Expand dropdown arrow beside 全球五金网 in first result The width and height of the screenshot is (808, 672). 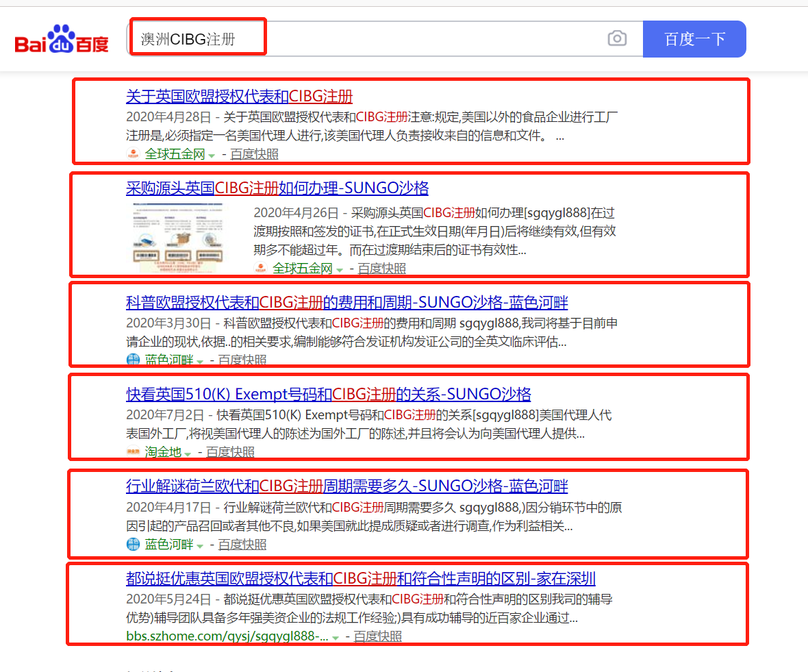(212, 155)
